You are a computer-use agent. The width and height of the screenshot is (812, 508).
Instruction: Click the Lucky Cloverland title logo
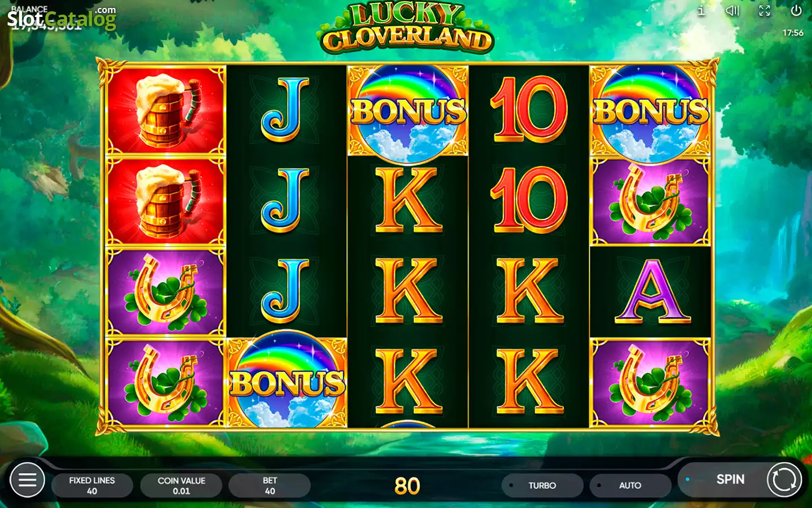[405, 28]
